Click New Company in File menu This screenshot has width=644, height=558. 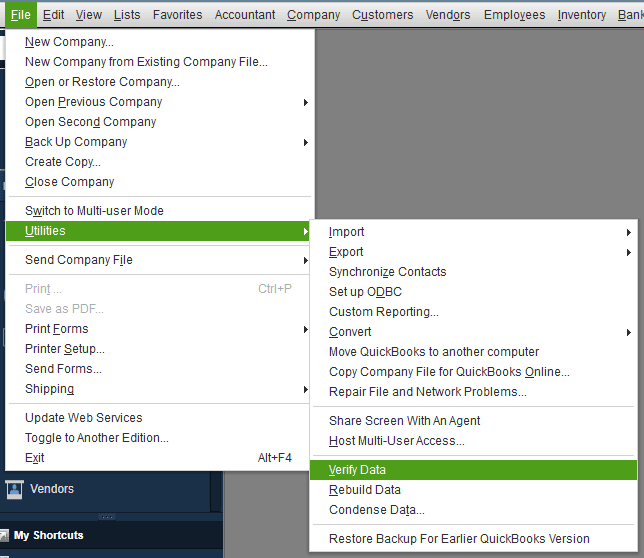tap(69, 42)
